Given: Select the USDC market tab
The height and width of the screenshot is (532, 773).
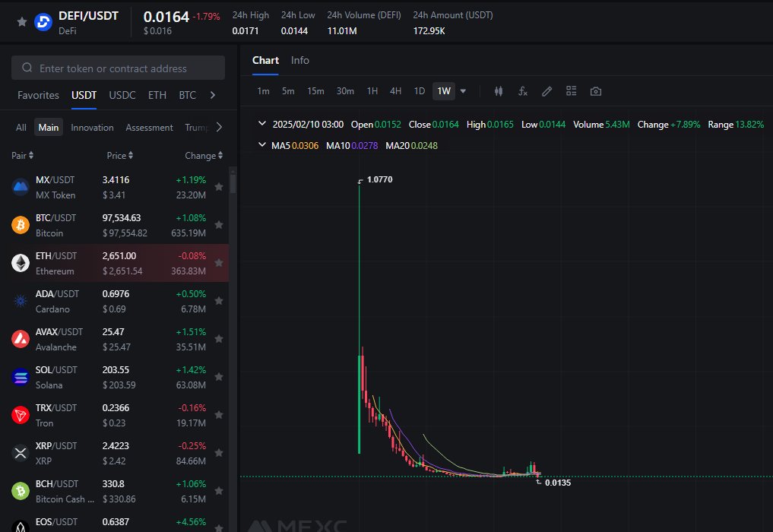Looking at the screenshot, I should 122,95.
